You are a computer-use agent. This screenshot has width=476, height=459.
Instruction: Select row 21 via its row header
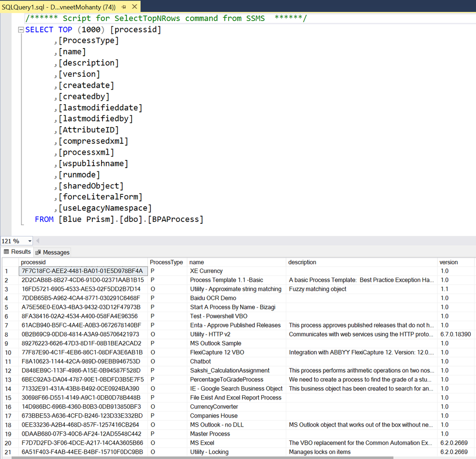(x=9, y=452)
